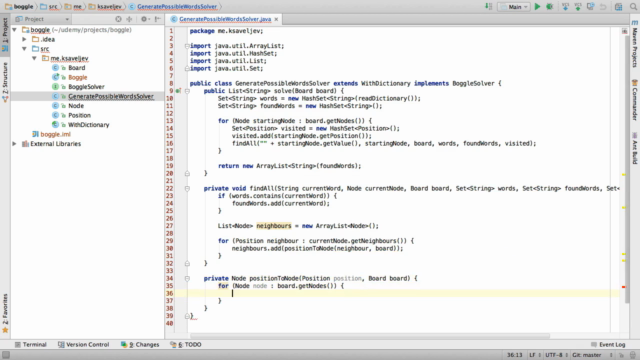
Task: Click cursor position 36:13 in status bar
Action: point(514,355)
